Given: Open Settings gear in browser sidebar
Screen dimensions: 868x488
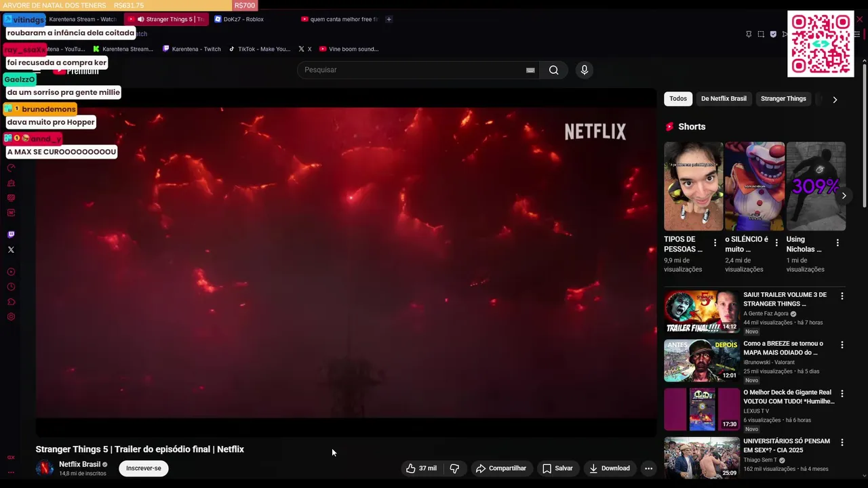Looking at the screenshot, I should [x=11, y=317].
